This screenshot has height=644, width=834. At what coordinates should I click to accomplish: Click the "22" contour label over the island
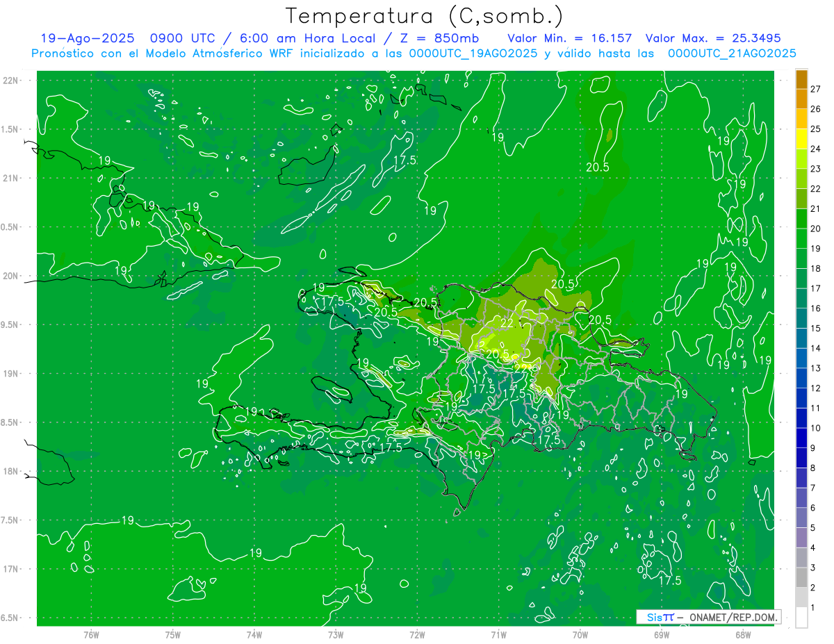coord(507,323)
